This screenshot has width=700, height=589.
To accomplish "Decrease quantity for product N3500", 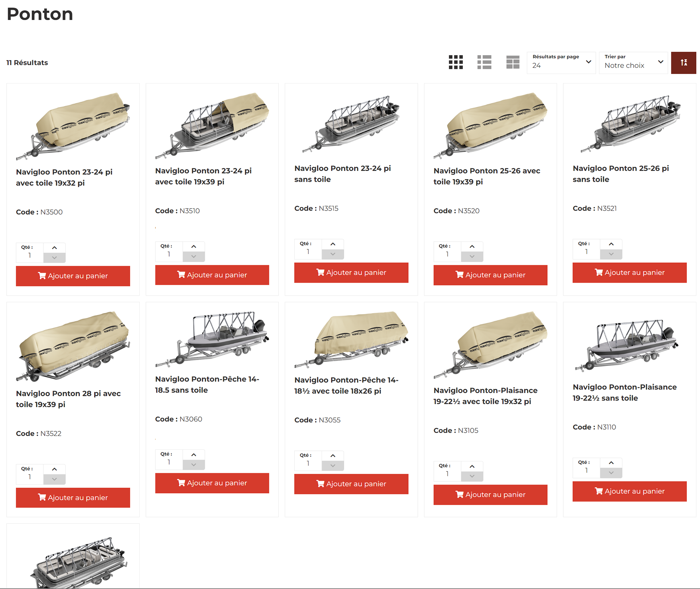I will [x=54, y=258].
